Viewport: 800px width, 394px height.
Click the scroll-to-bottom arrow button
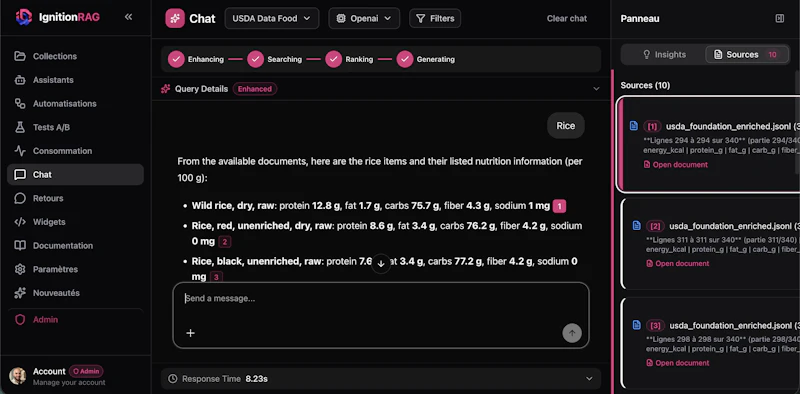point(381,264)
